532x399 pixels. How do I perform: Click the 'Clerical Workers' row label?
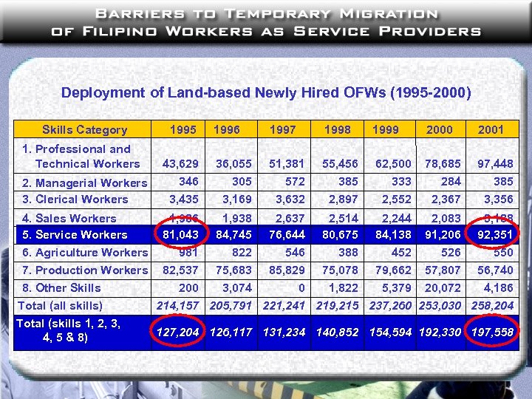click(75, 199)
